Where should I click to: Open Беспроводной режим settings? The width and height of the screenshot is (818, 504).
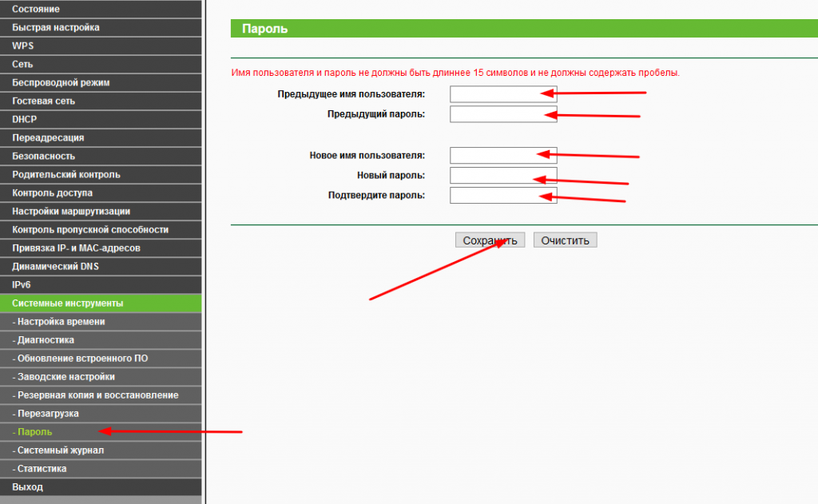point(101,82)
